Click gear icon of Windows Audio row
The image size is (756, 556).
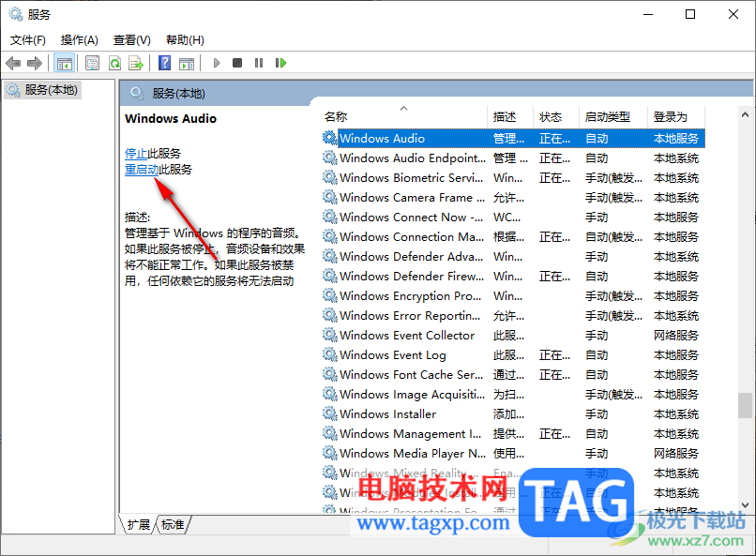click(330, 138)
